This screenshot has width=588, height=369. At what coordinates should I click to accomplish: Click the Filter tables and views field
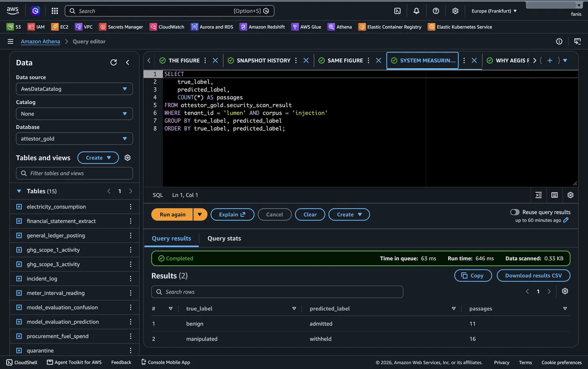(x=74, y=173)
